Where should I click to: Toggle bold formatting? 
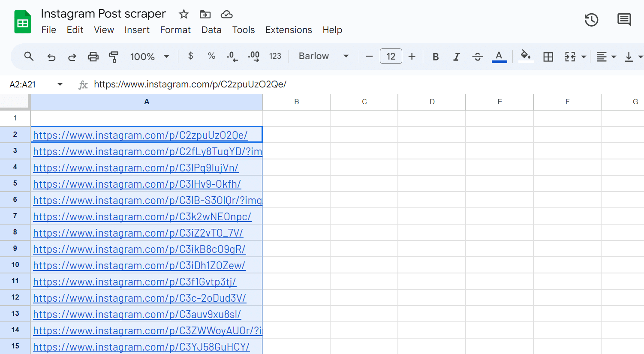coord(436,57)
